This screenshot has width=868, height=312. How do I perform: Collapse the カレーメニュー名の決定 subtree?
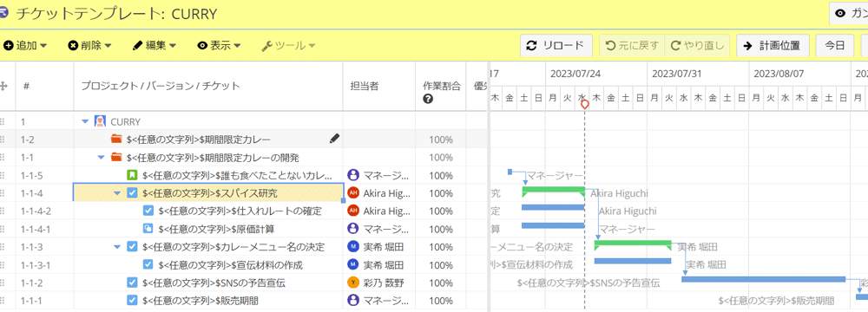[117, 247]
